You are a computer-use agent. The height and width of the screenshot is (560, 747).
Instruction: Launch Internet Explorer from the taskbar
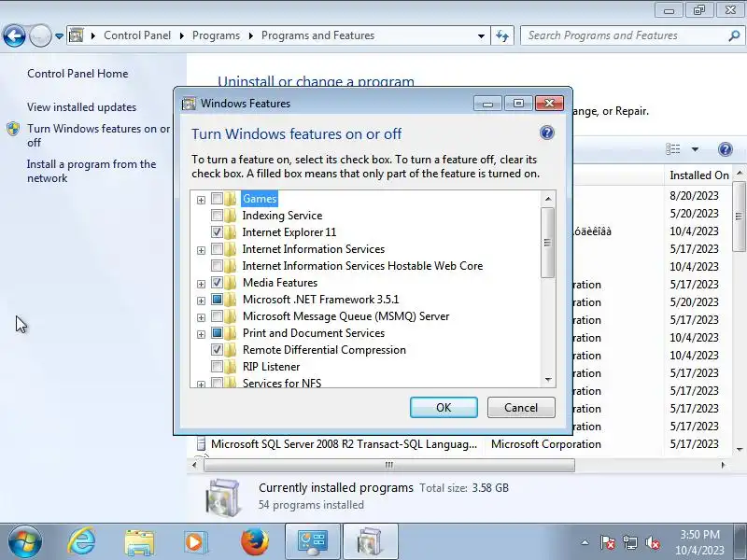pyautogui.click(x=82, y=541)
